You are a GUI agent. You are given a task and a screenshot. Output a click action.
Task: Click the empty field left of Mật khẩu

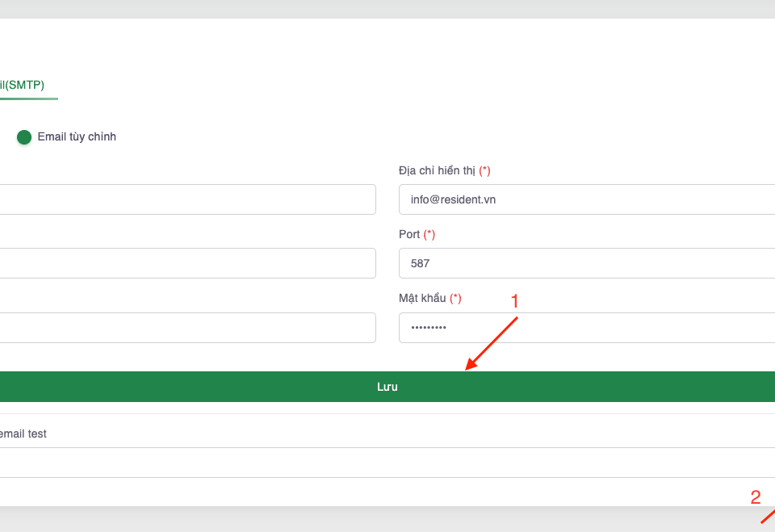pos(187,328)
